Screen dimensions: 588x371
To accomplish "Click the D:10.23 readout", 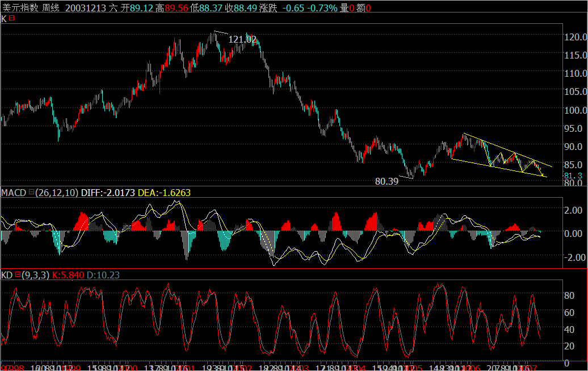I will pyautogui.click(x=103, y=275).
